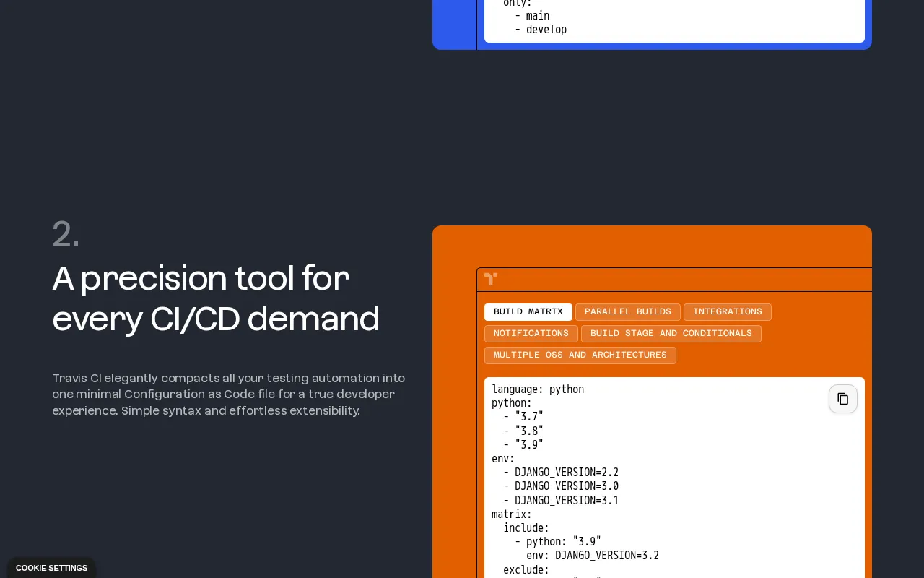Click the '- main' branch line
Screen dimensions: 924x578
pyautogui.click(x=532, y=16)
